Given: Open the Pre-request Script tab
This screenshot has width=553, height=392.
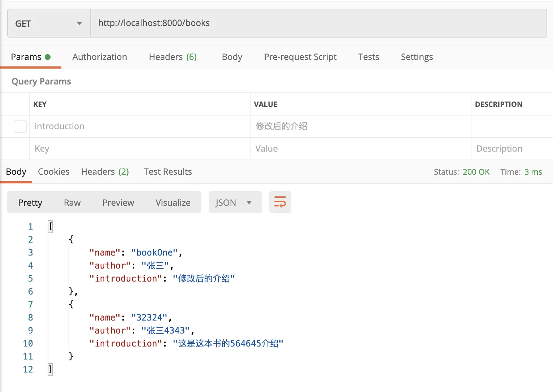Looking at the screenshot, I should (300, 57).
